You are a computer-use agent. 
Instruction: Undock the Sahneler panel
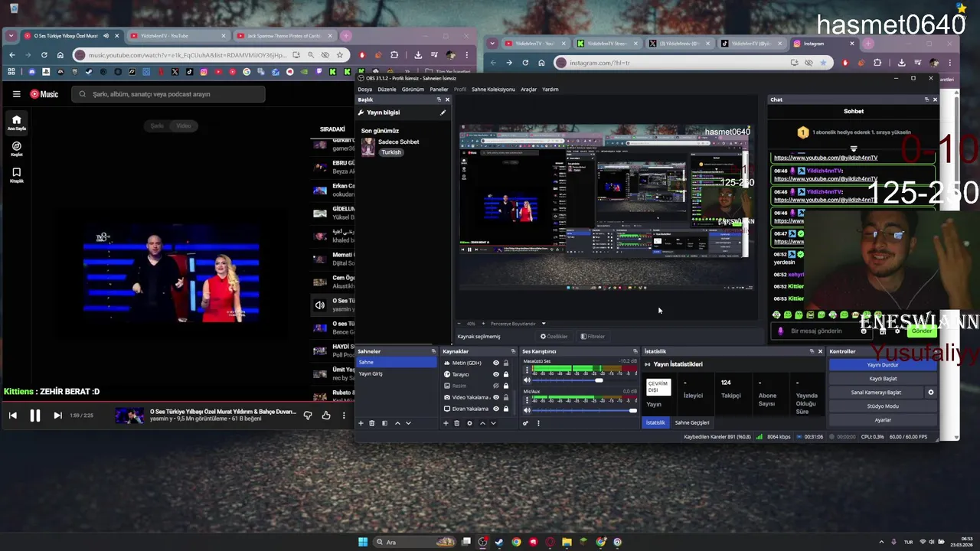coord(433,351)
